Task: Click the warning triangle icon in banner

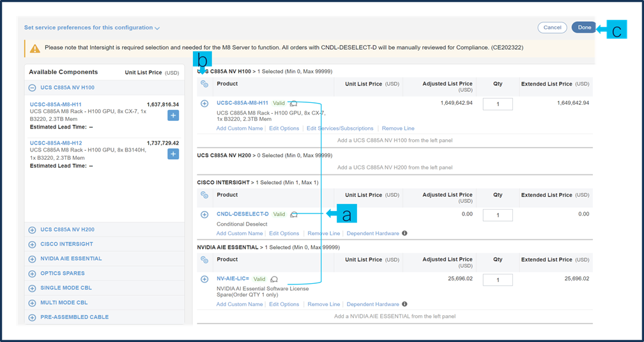Action: point(35,48)
